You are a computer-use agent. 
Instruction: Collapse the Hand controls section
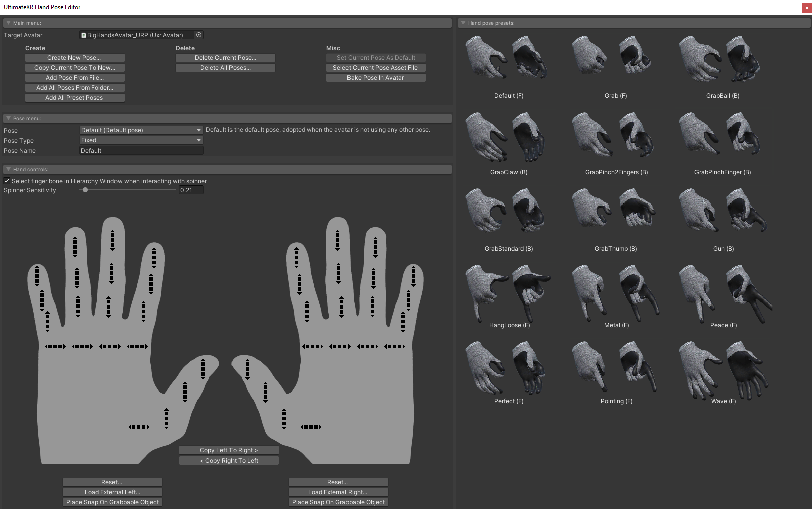click(8, 169)
